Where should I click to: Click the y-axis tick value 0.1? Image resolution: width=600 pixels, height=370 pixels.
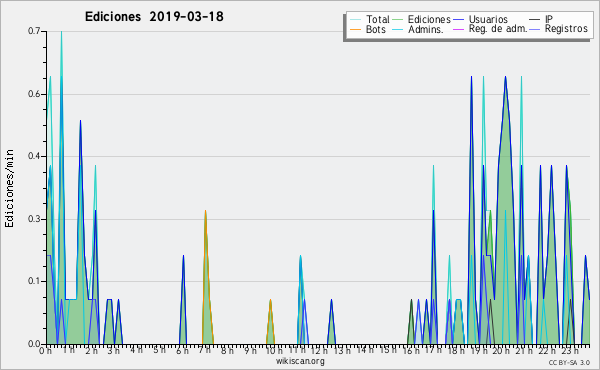pyautogui.click(x=34, y=281)
